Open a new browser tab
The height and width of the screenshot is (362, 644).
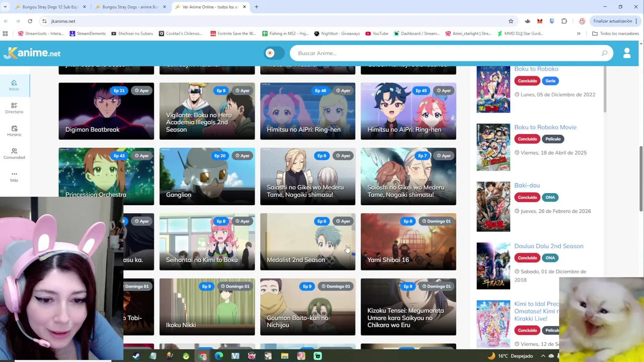[257, 7]
